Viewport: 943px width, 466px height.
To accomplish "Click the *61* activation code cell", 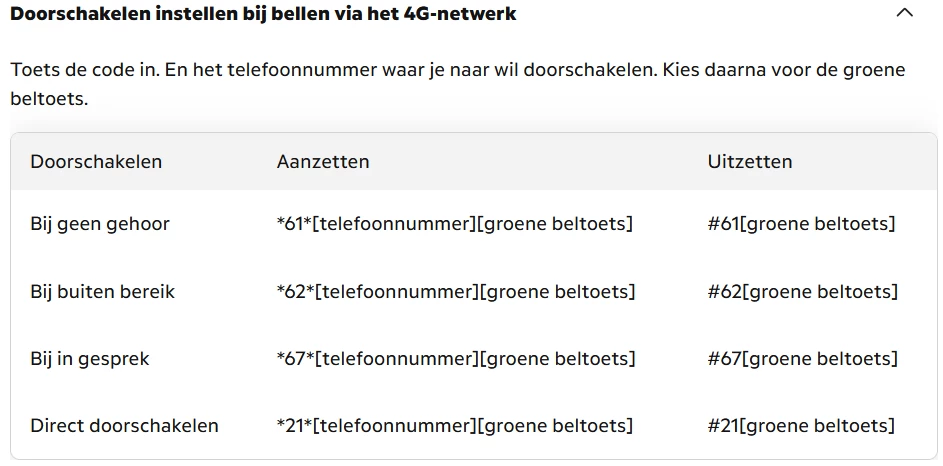I will pos(455,224).
